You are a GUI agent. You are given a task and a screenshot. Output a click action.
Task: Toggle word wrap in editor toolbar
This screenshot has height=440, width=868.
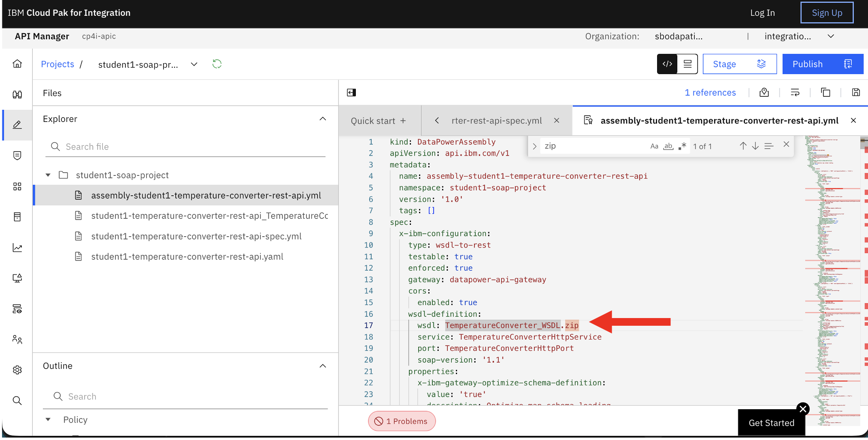click(x=795, y=93)
